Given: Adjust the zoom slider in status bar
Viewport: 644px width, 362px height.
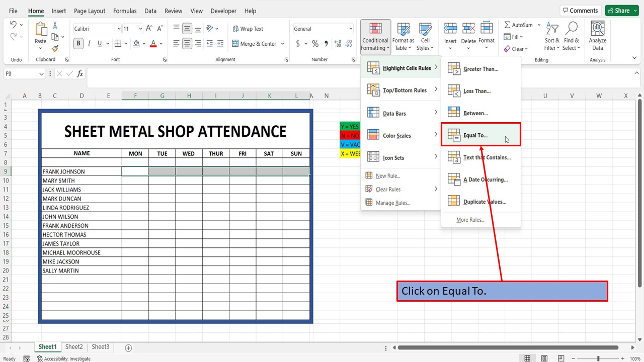Looking at the screenshot, I should 598,358.
